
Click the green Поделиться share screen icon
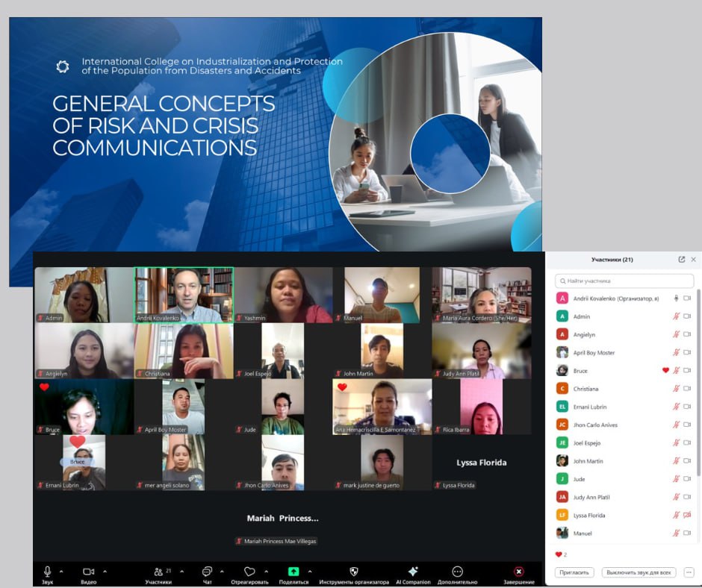[x=293, y=571]
